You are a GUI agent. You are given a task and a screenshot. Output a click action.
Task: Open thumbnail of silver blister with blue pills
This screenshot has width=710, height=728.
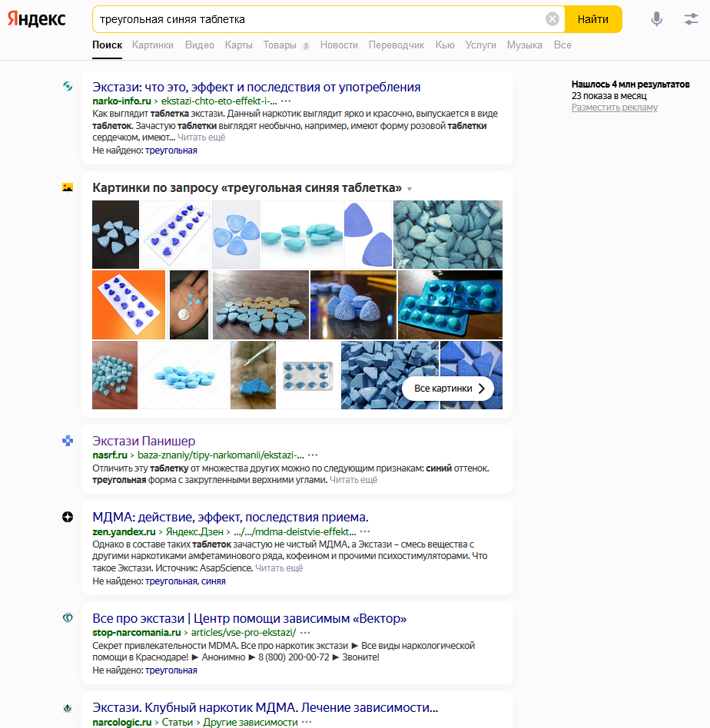[307, 376]
